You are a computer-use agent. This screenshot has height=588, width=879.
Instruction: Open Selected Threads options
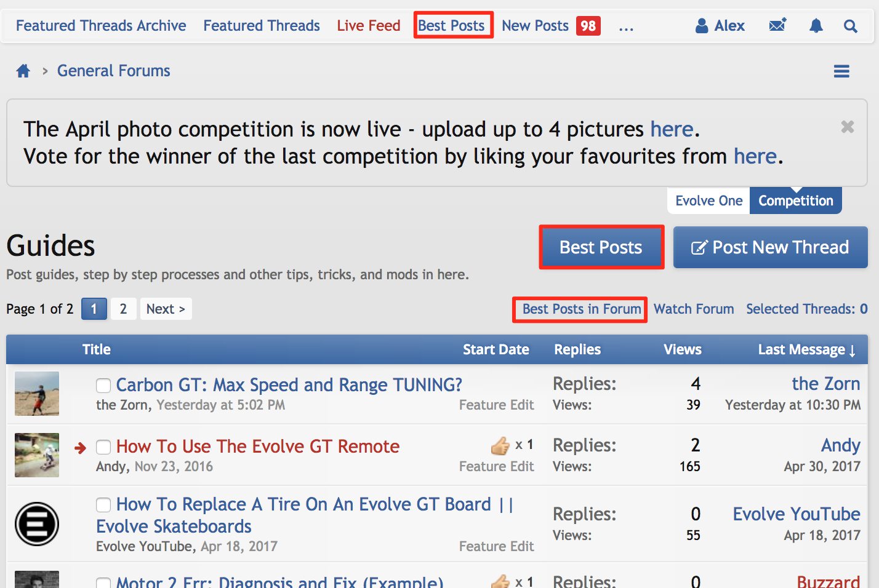[806, 309]
